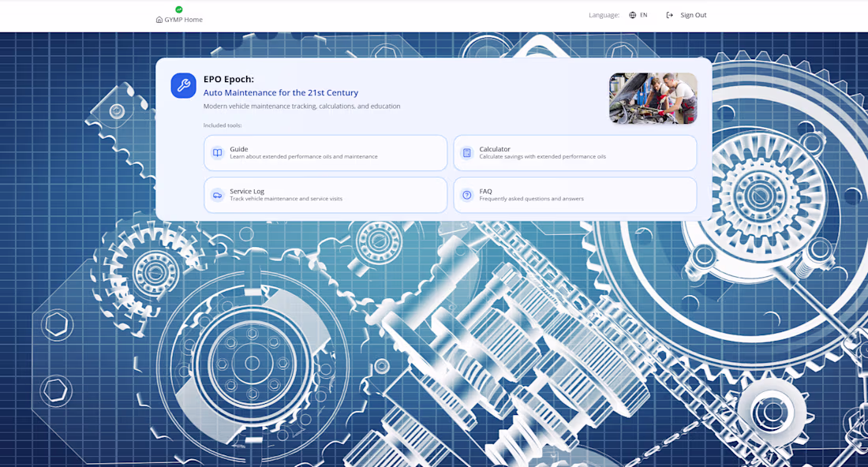Open the EN language selector
The height and width of the screenshot is (467, 868).
638,15
